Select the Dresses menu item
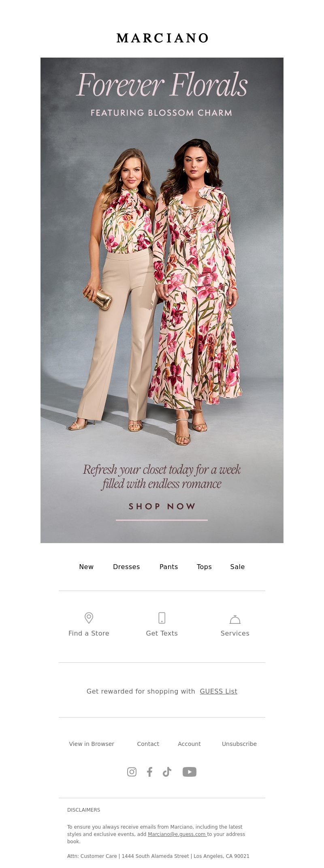This screenshot has height=868, width=324. tap(126, 567)
